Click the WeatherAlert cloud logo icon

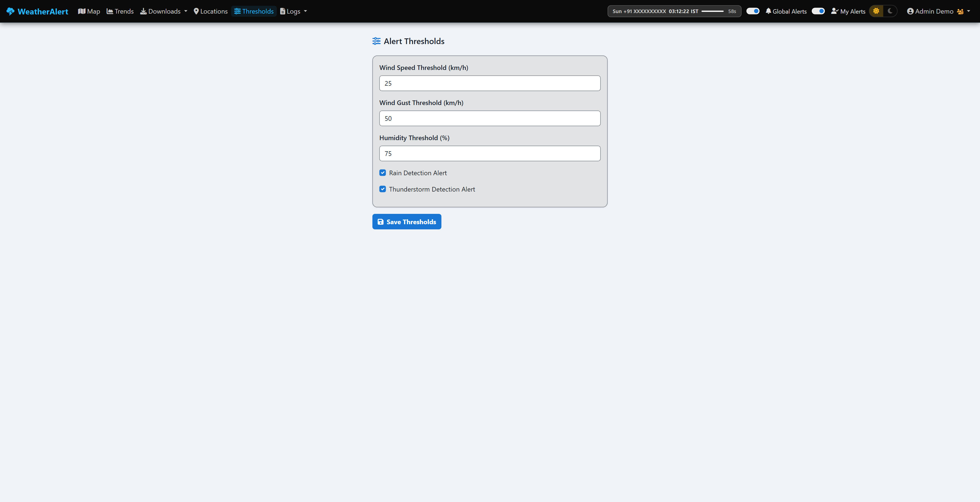tap(10, 11)
